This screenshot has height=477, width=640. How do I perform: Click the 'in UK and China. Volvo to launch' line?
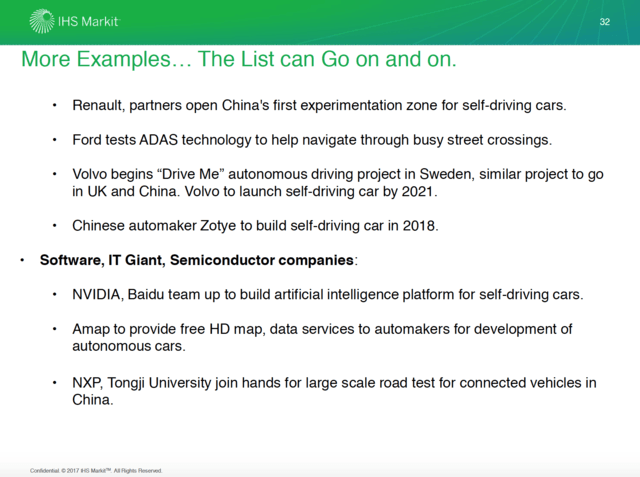255,191
